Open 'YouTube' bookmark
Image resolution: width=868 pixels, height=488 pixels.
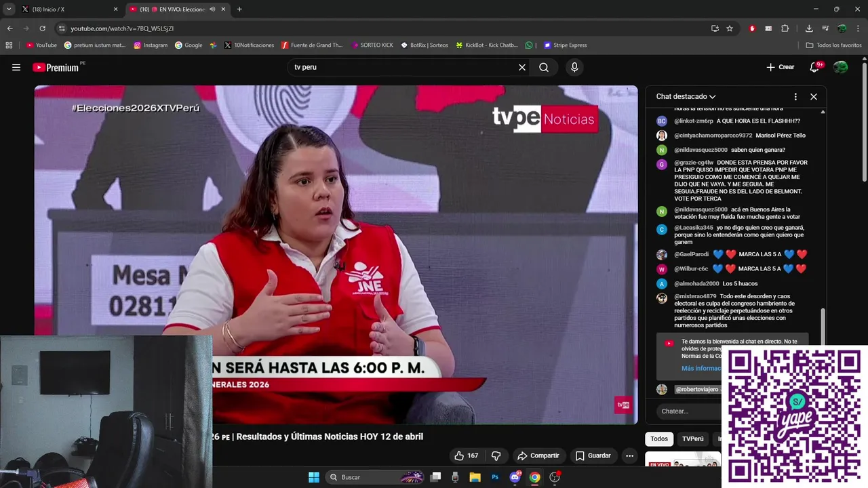[41, 45]
